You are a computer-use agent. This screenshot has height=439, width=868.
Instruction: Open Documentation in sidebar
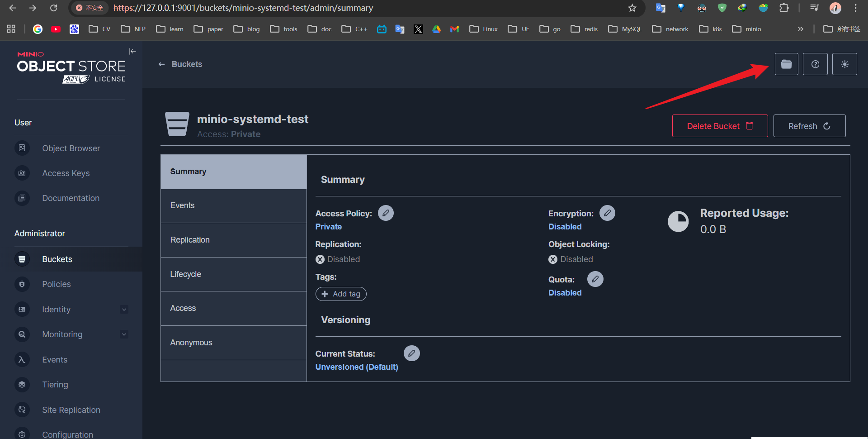tap(71, 198)
